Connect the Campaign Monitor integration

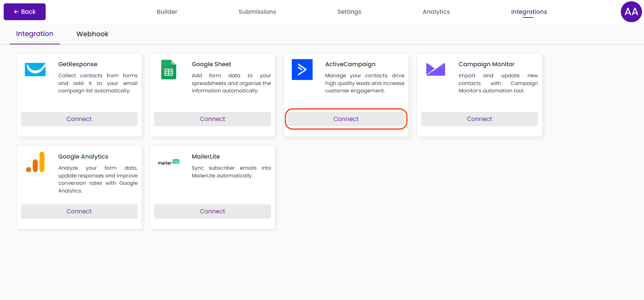479,119
